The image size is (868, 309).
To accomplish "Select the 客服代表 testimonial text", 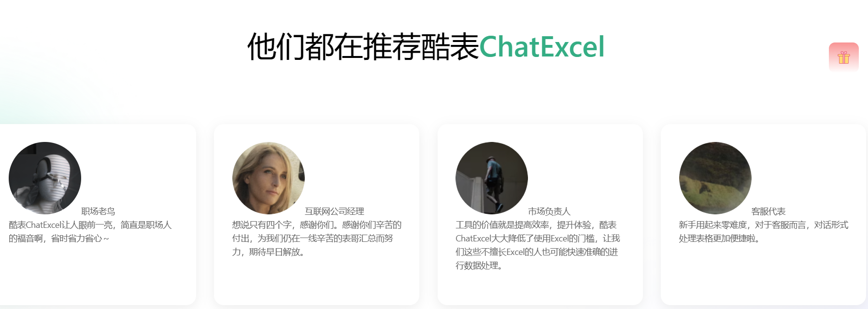I will [763, 232].
